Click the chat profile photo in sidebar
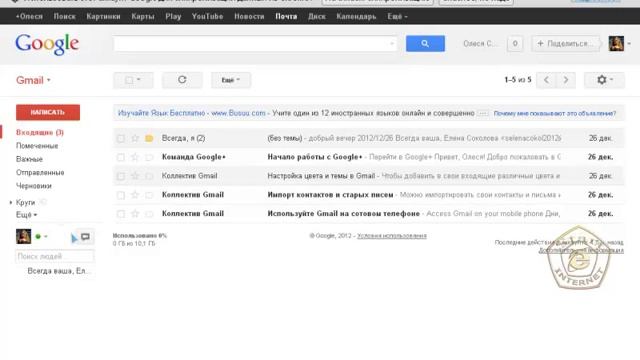 23,236
